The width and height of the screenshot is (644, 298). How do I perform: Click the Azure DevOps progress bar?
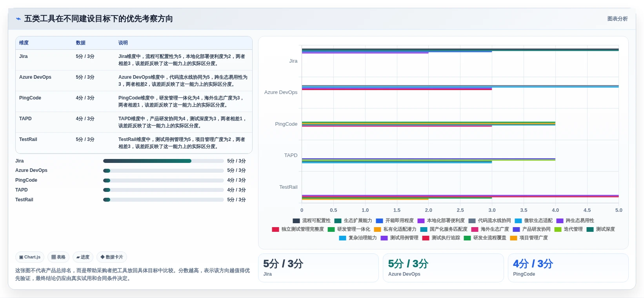163,171
